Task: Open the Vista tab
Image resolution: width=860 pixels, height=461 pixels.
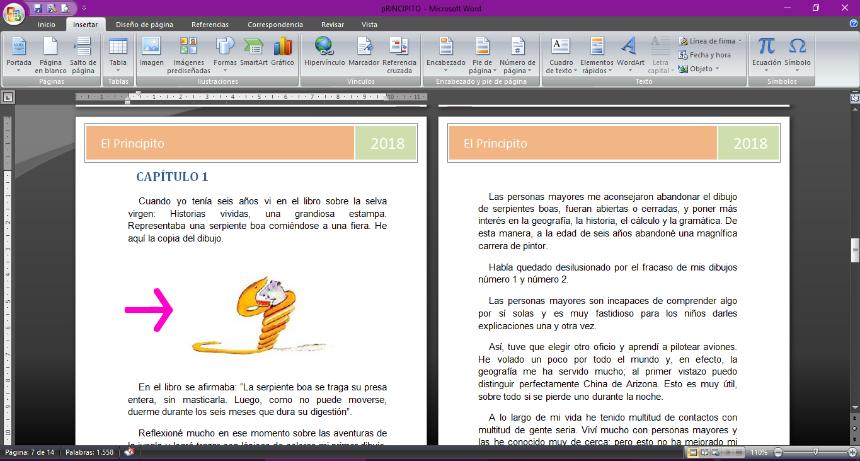Action: (x=369, y=24)
